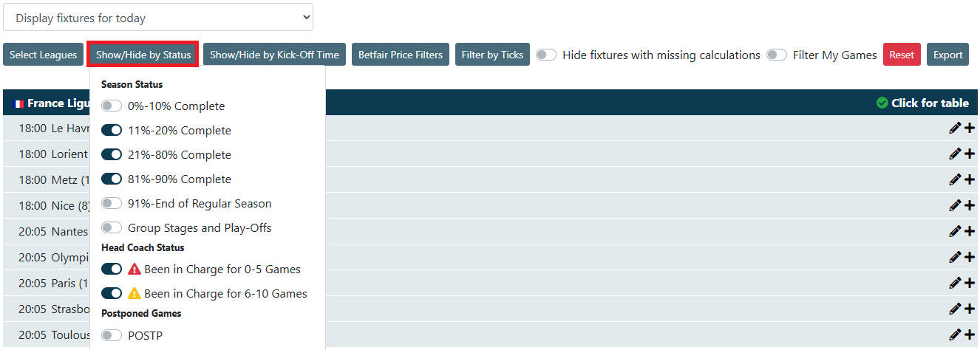Click the pencil edit icon on Metz row
This screenshot has width=980, height=350.
(955, 179)
